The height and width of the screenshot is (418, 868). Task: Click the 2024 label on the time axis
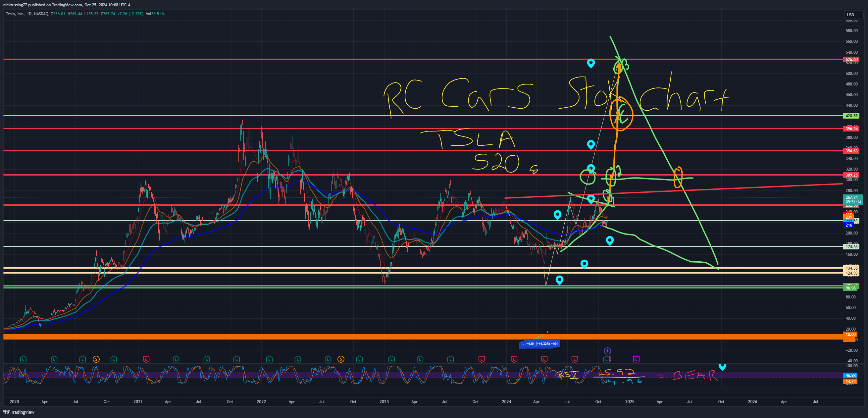pyautogui.click(x=506, y=402)
